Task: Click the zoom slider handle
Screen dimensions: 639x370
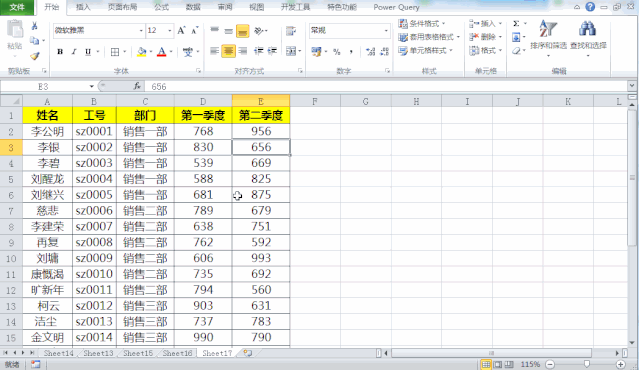Action: pyautogui.click(x=587, y=364)
